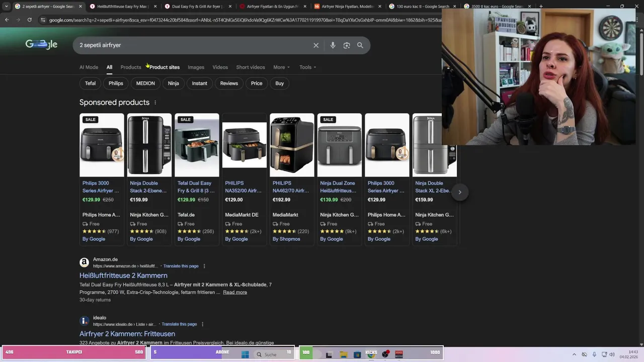The width and height of the screenshot is (644, 362).
Task: Open PHILIPS NA462/70 product thumbnail image
Action: click(x=292, y=145)
